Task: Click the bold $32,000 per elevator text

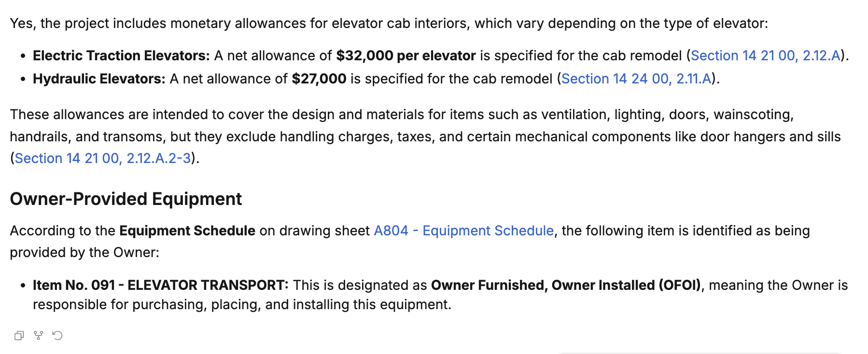Action: [406, 56]
